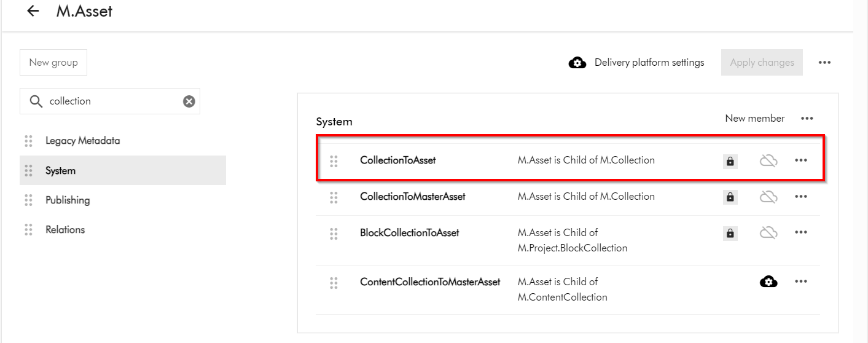Viewport: 868px width, 343px height.
Task: Click lock icon on CollectionToAsset row
Action: pyautogui.click(x=730, y=161)
